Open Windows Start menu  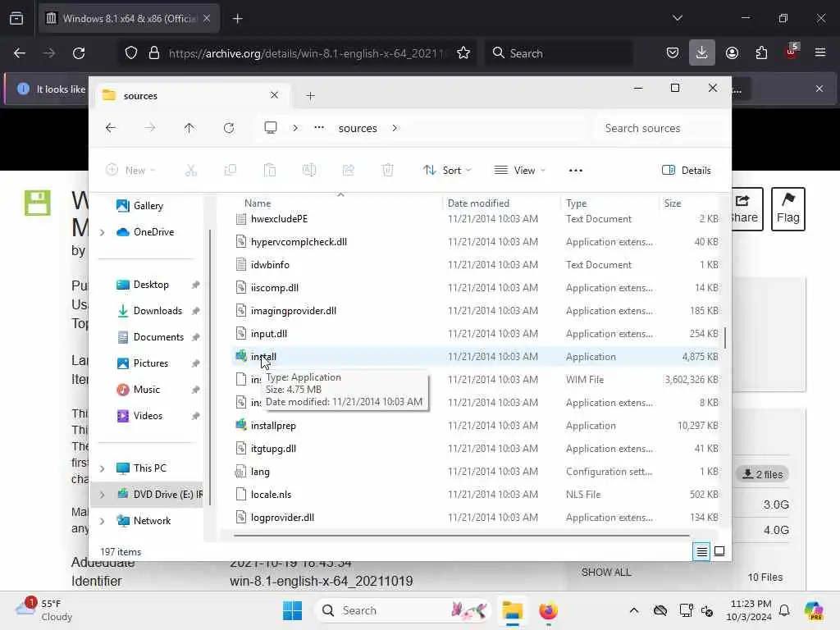tap(293, 610)
